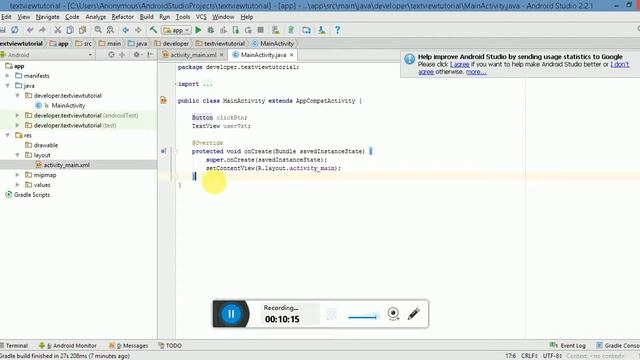This screenshot has height=360, width=640.
Task: Click the Help question mark icon
Action: (337, 30)
